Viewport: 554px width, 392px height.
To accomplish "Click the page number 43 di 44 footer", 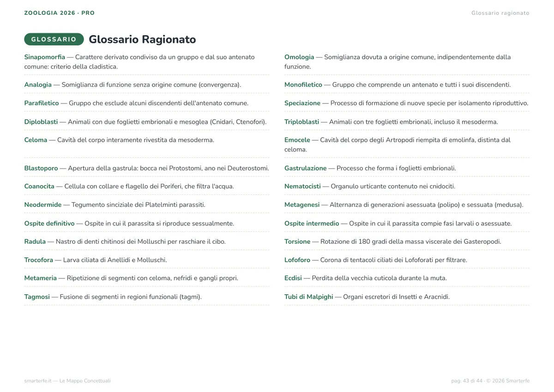I will (x=467, y=381).
